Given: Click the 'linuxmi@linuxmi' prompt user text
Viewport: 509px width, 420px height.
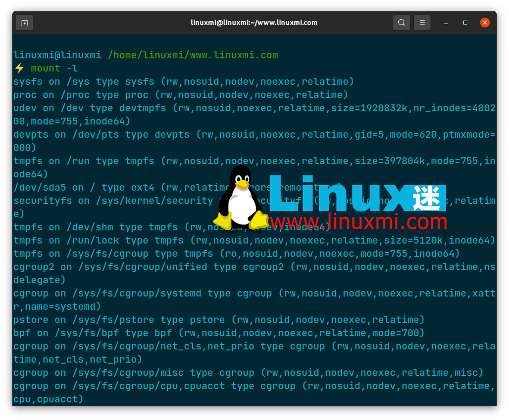Looking at the screenshot, I should click(57, 55).
